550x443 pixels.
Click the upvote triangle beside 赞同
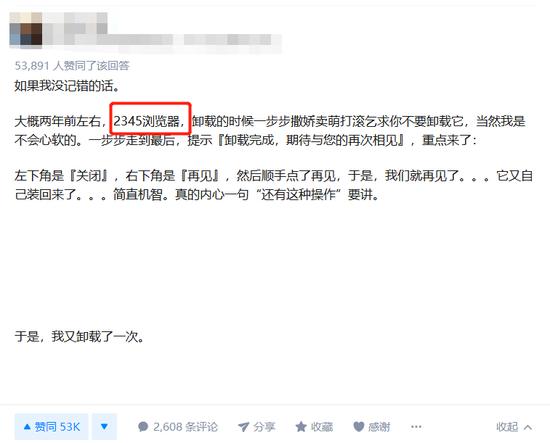(27, 427)
